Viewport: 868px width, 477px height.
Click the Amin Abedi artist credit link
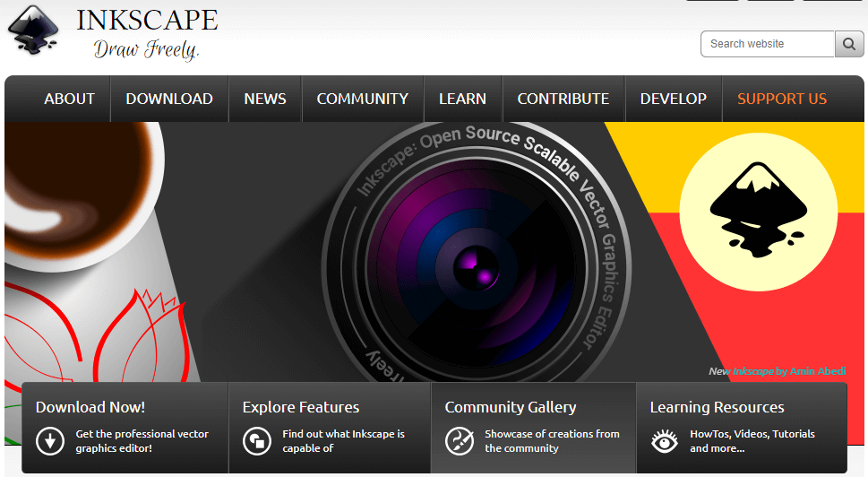[818, 371]
